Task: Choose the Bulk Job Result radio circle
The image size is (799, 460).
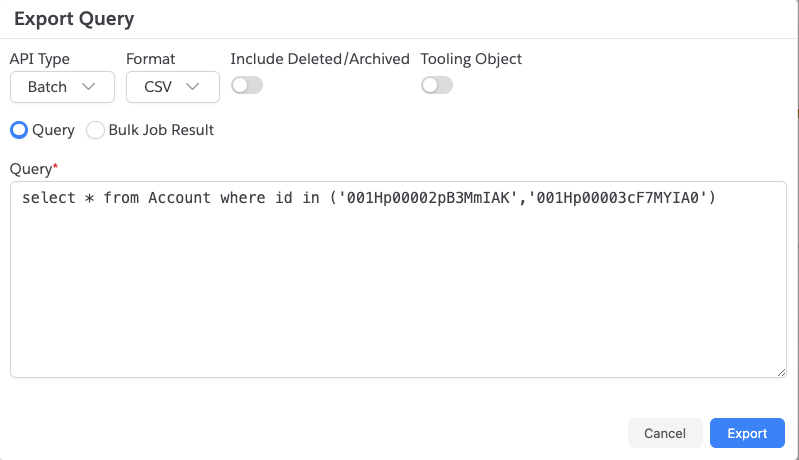Action: point(95,130)
